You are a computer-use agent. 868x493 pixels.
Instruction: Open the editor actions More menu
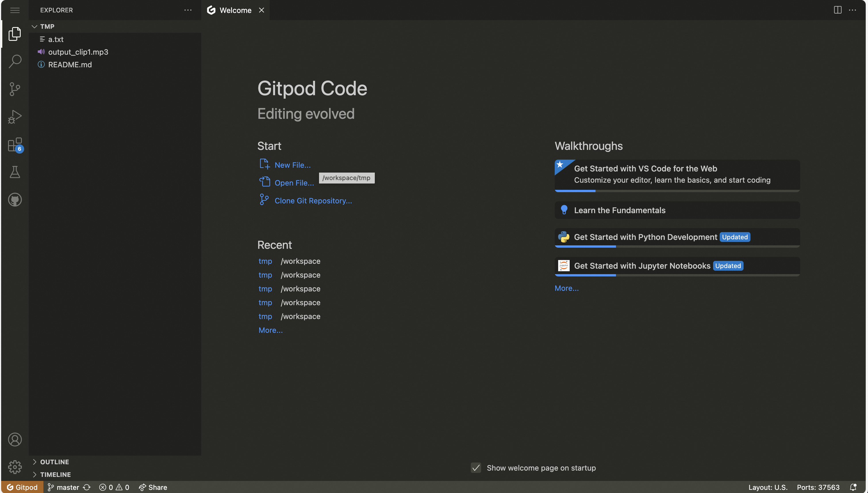pos(853,10)
